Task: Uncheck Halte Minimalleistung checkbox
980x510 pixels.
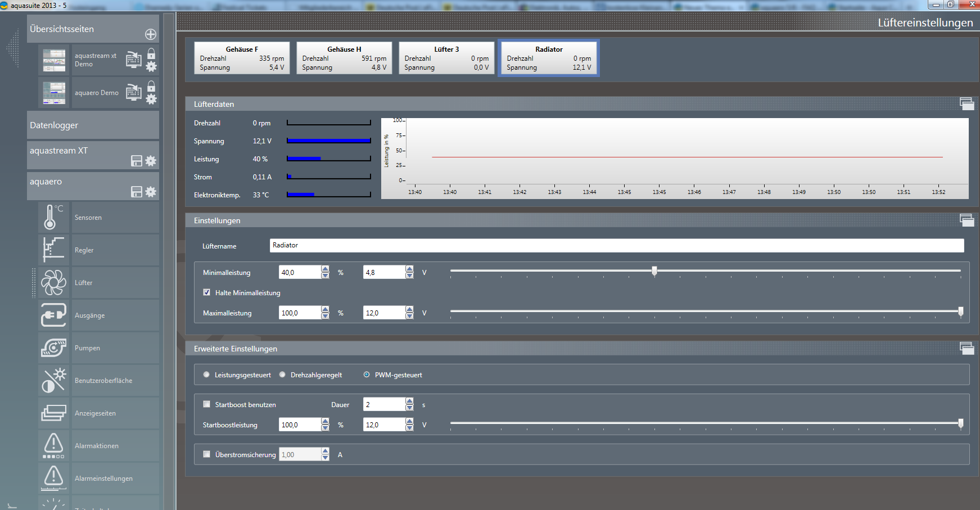Action: 207,292
